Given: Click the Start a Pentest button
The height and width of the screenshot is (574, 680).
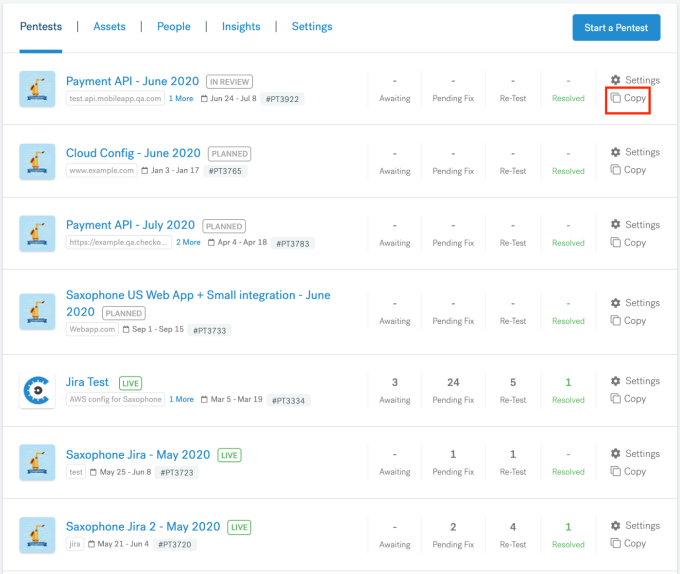Looking at the screenshot, I should (616, 28).
